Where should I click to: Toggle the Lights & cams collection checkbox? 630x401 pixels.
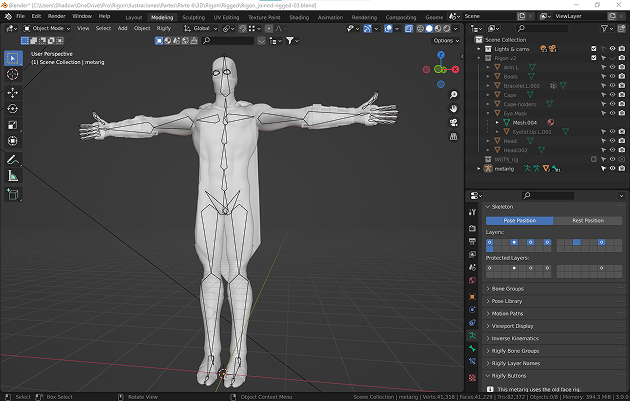pyautogui.click(x=595, y=48)
